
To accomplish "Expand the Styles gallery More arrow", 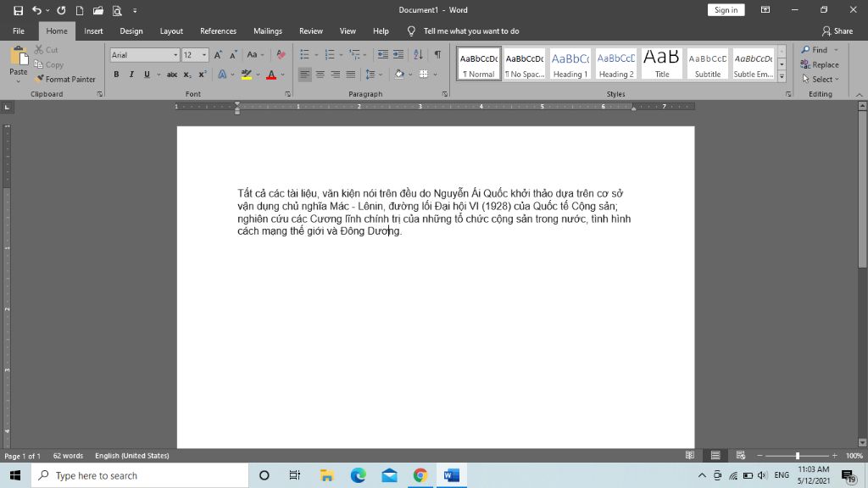I will [x=782, y=77].
